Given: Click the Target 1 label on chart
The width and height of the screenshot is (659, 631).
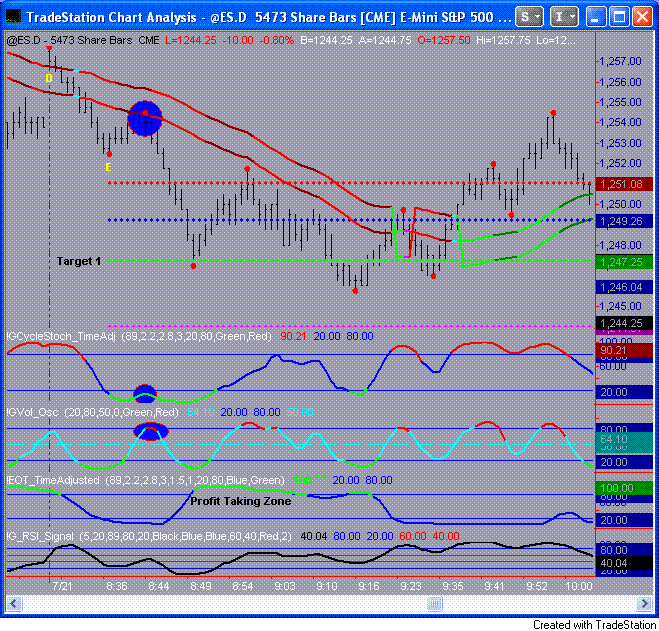Looking at the screenshot, I should coord(78,261).
